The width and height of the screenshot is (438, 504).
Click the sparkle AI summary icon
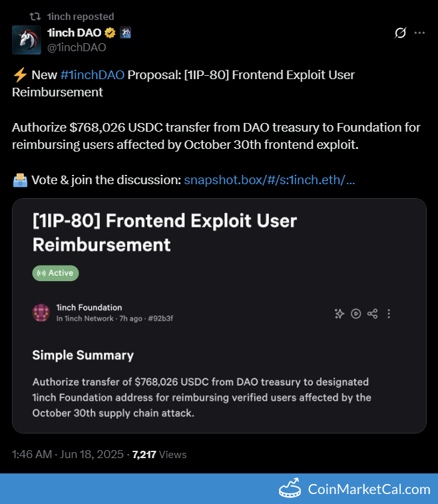[339, 313]
